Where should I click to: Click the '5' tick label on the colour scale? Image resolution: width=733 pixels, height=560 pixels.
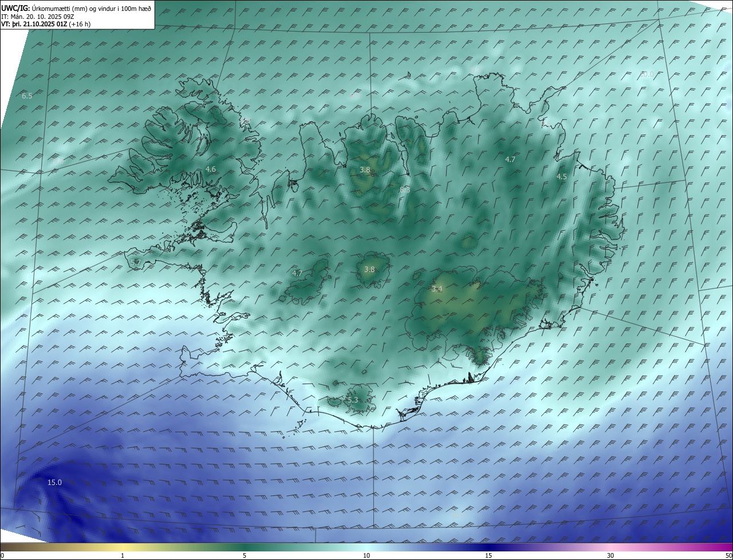pyautogui.click(x=245, y=555)
